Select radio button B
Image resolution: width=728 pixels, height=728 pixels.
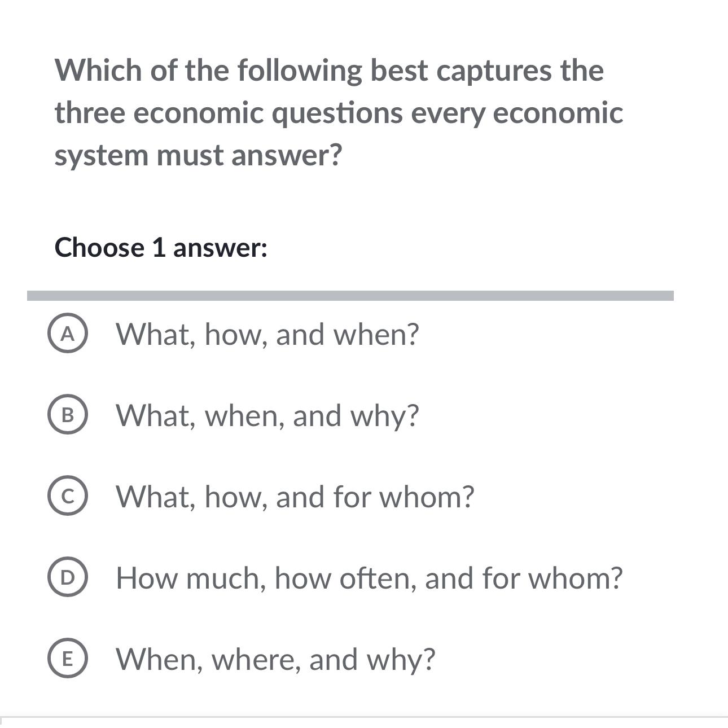(67, 416)
